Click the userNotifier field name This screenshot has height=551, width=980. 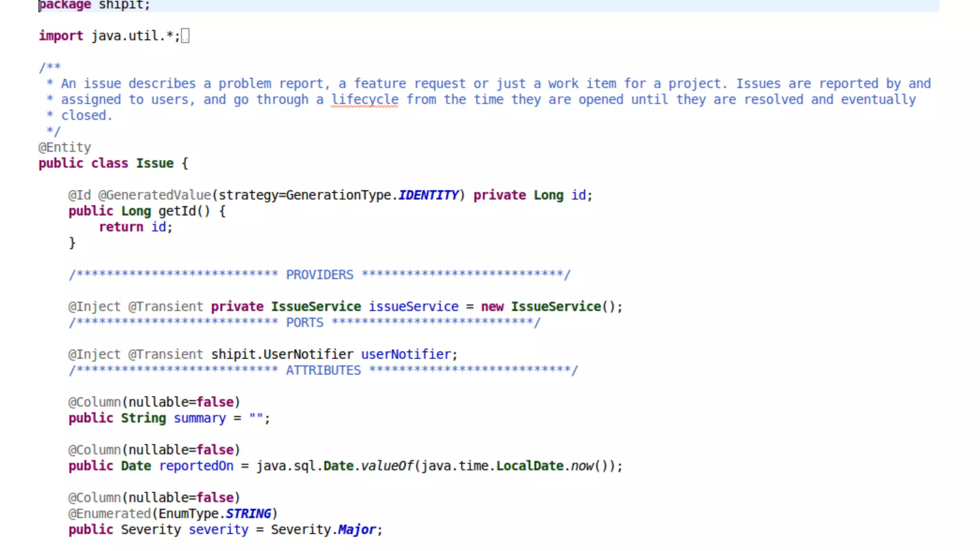coord(406,354)
